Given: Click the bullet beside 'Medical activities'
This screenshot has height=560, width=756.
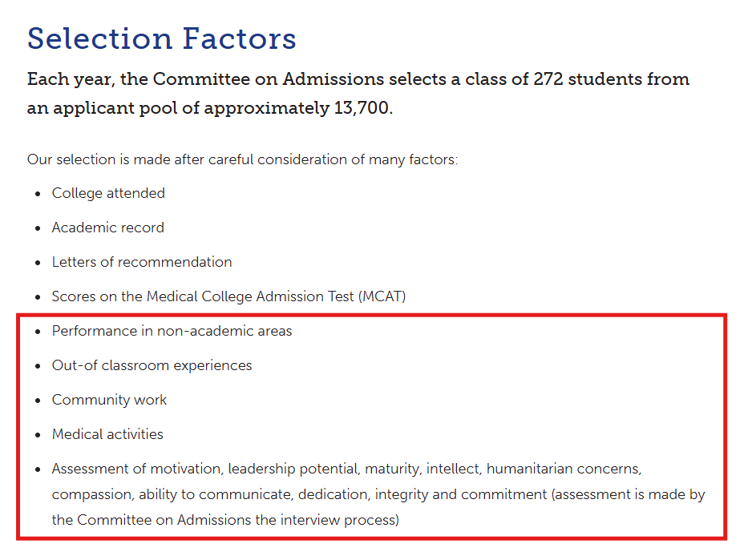Looking at the screenshot, I should click(38, 435).
